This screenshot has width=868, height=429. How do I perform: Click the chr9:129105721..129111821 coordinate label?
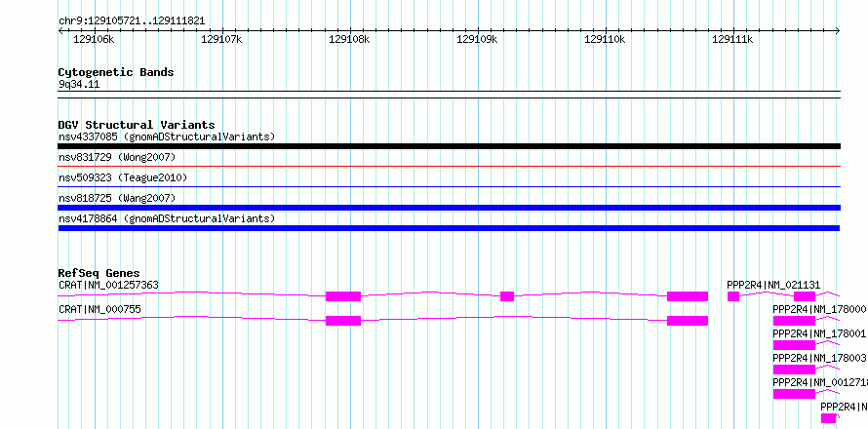pyautogui.click(x=132, y=21)
